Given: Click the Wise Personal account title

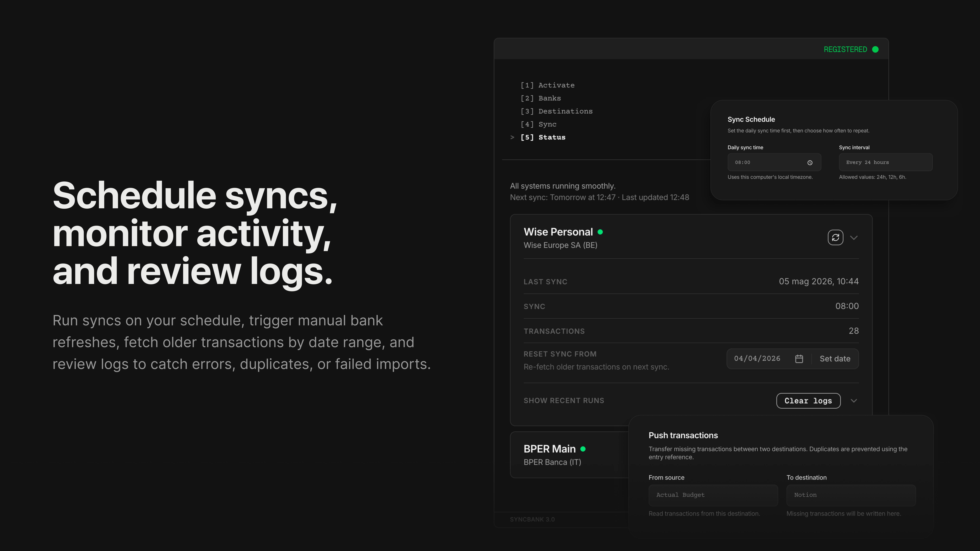Looking at the screenshot, I should 558,232.
